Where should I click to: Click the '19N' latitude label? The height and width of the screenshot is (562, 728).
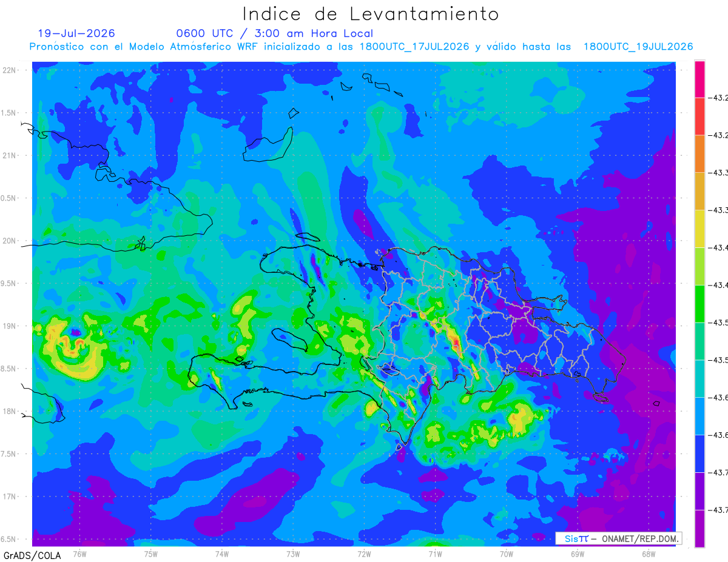(x=9, y=326)
